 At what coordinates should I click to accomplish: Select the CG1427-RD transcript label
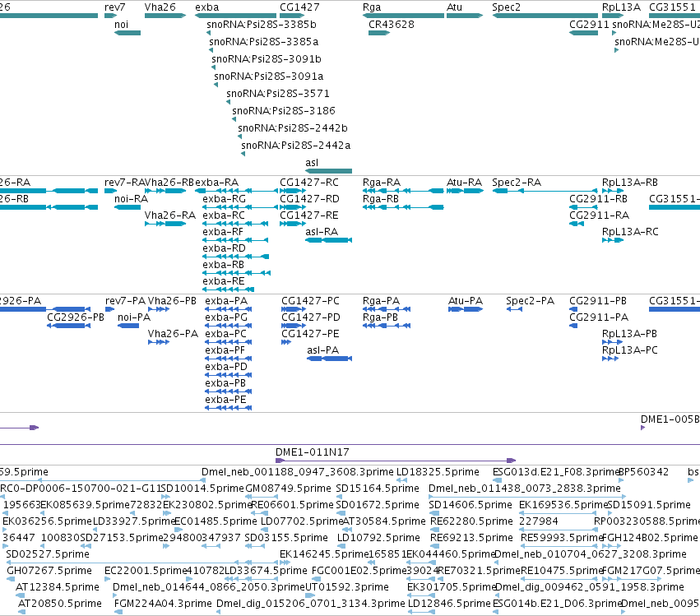pyautogui.click(x=309, y=199)
